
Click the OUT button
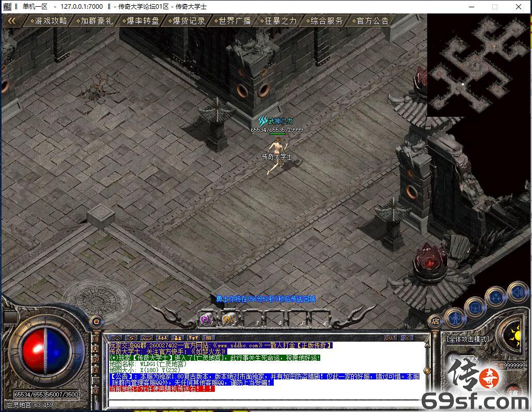390,338
